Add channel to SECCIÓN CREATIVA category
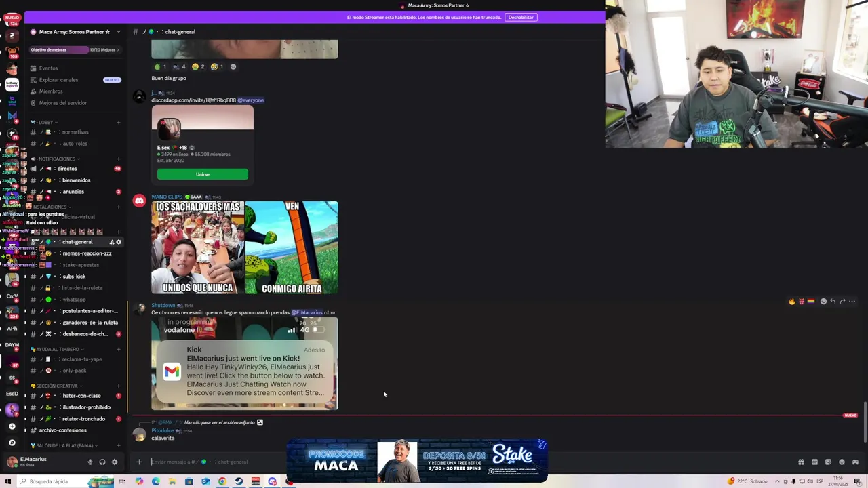 (118, 386)
